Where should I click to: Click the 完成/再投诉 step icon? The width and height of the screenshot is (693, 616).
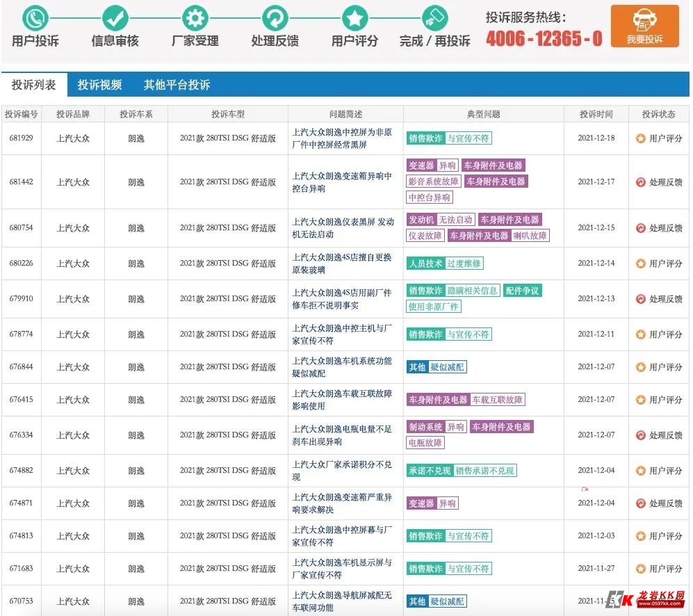click(435, 18)
